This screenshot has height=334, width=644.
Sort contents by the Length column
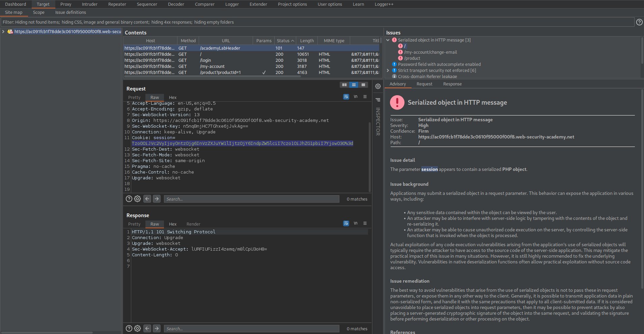coord(307,41)
